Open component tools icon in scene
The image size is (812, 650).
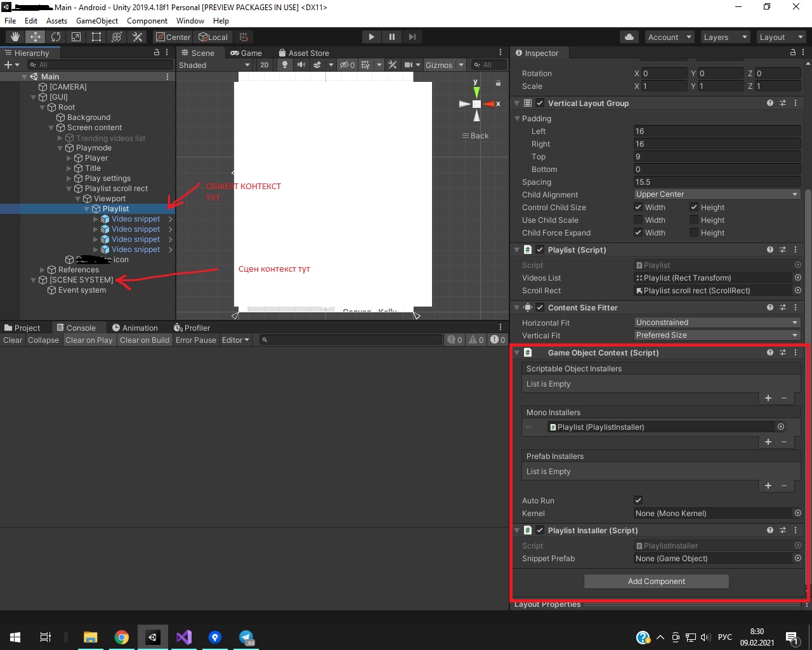pyautogui.click(x=393, y=65)
